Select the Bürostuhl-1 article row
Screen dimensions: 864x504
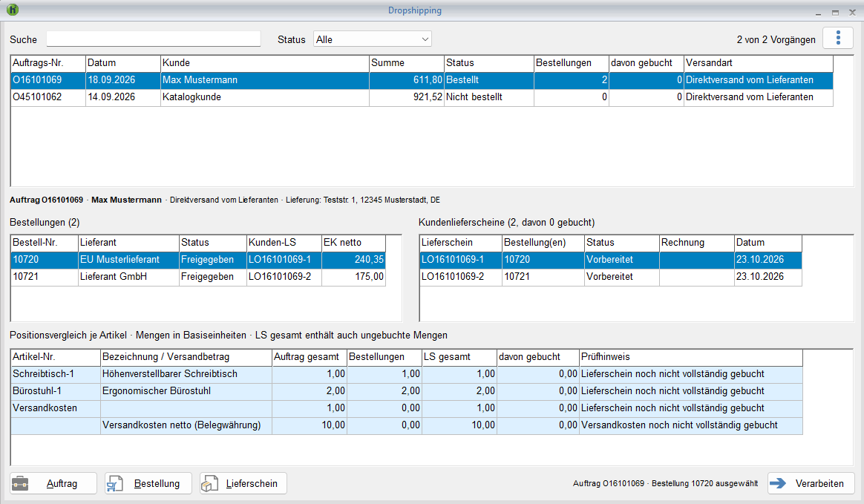pyautogui.click(x=407, y=391)
